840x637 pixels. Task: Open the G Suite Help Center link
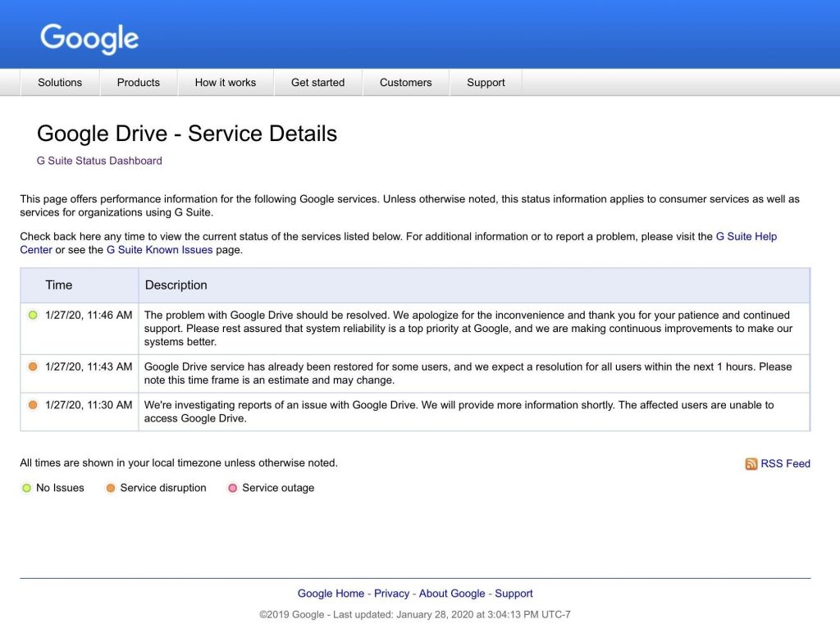(746, 236)
